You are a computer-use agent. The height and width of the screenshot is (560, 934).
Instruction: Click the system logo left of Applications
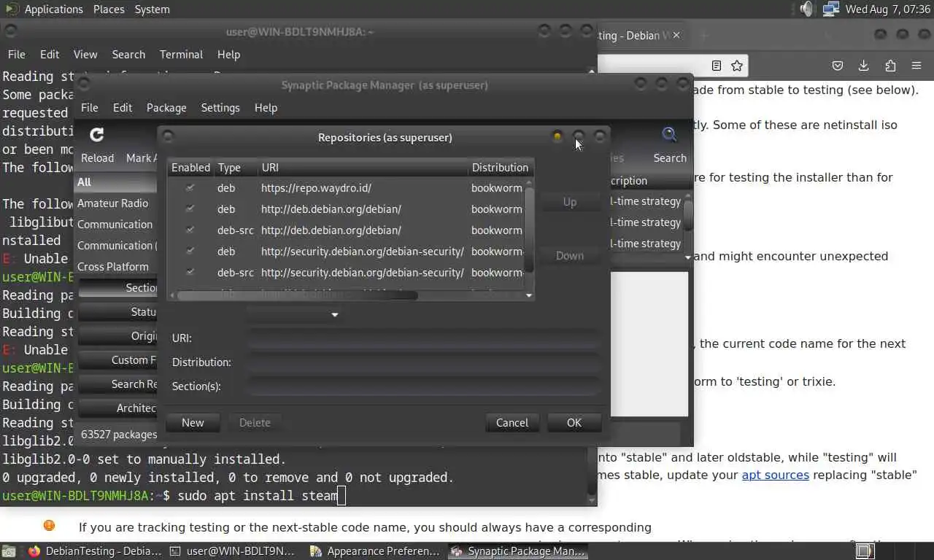12,9
